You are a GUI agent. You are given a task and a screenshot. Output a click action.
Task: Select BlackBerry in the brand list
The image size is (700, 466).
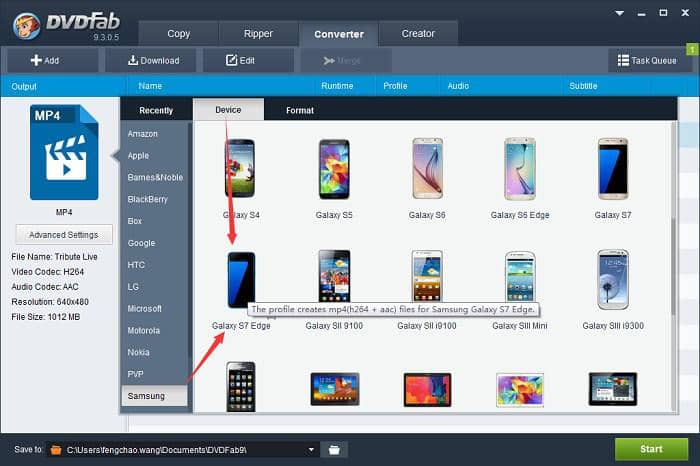click(154, 199)
